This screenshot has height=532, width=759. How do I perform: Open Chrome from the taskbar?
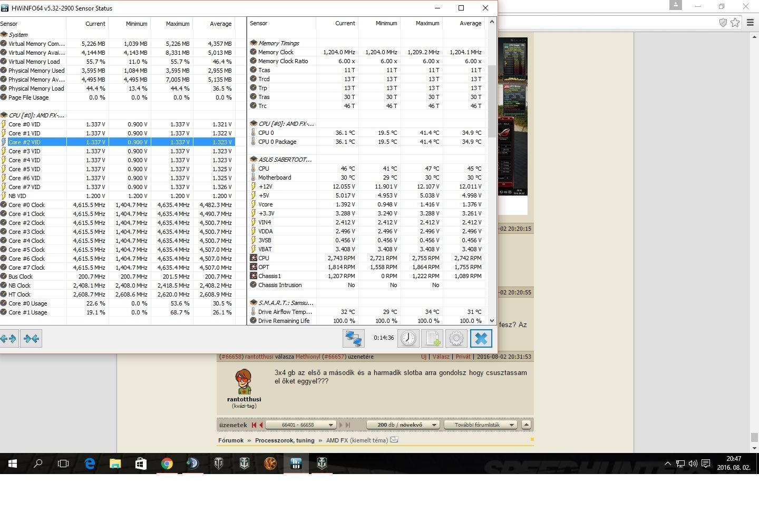(167, 464)
